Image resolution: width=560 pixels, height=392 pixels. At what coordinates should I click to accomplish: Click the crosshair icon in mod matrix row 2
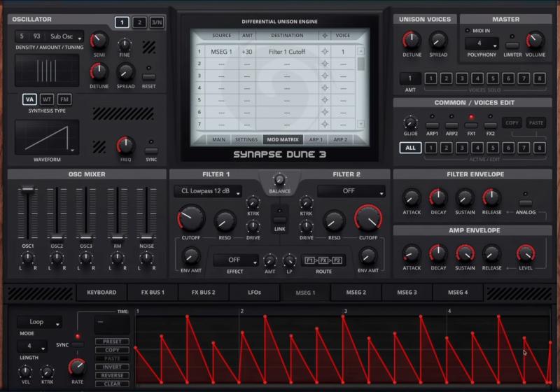(325, 64)
